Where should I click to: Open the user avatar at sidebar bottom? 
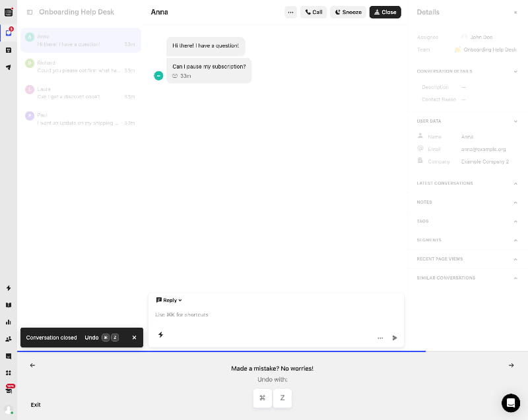[9, 410]
